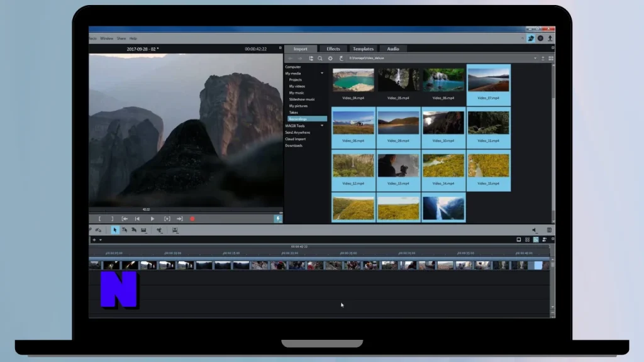Select the Video_05.mp4 waterfall clip
Image resolution: width=644 pixels, height=362 pixels.
click(398, 80)
